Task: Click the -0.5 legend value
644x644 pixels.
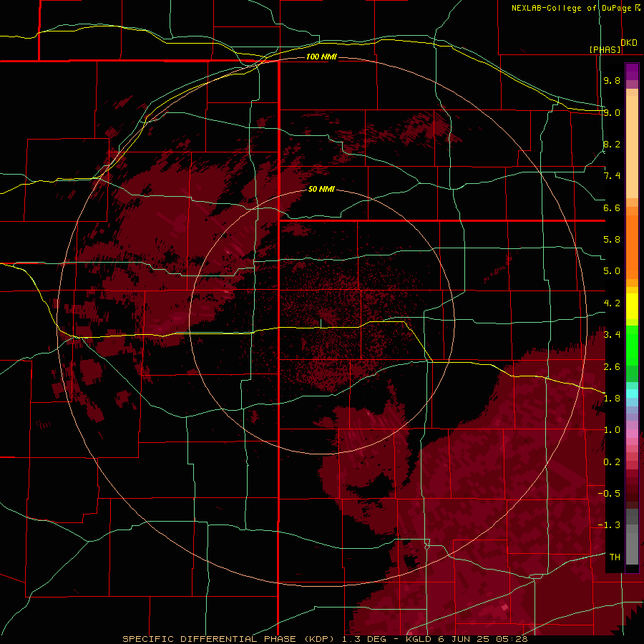Action: (609, 494)
